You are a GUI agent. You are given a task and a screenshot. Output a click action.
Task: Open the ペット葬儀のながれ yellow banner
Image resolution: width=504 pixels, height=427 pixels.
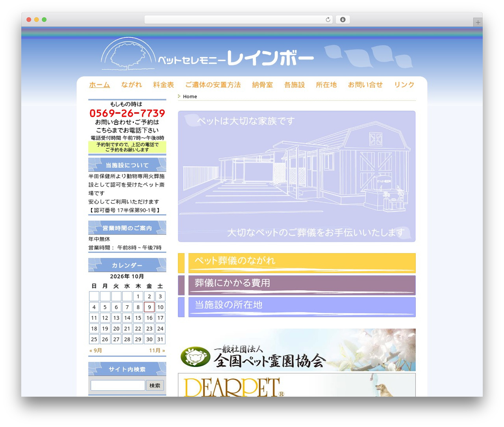point(297,263)
